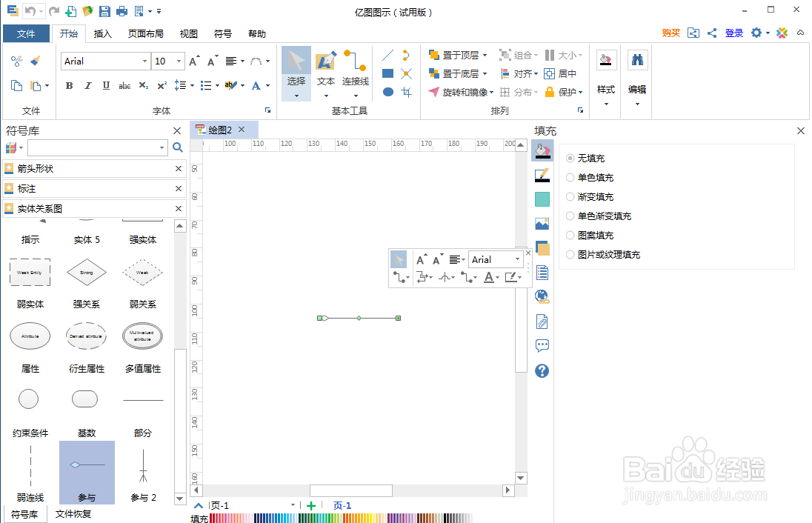Open the page selector 页-1 dropdown
The width and height of the screenshot is (812, 523).
coord(293,505)
